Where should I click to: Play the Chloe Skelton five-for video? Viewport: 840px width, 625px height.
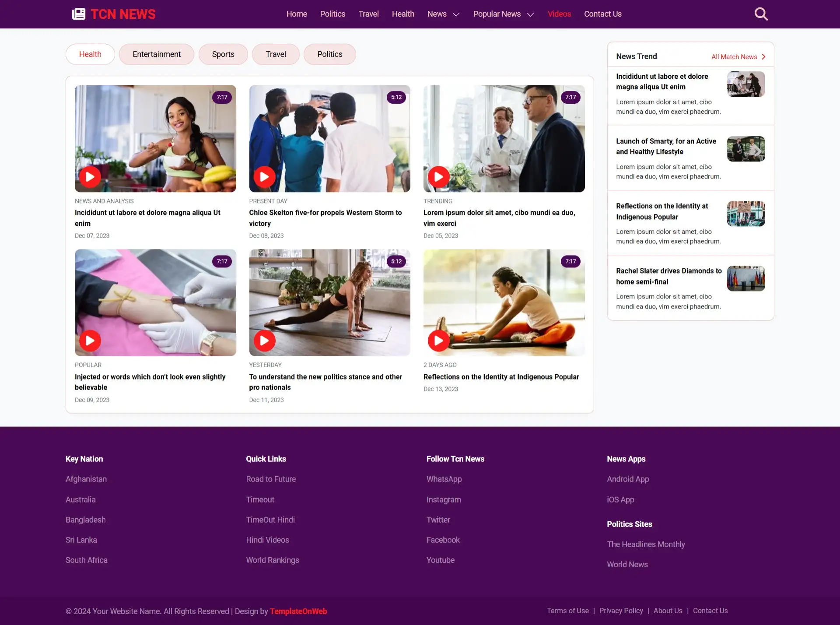264,177
